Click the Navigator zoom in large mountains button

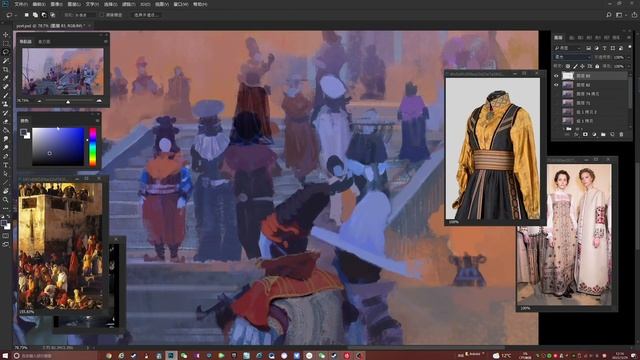(x=99, y=100)
